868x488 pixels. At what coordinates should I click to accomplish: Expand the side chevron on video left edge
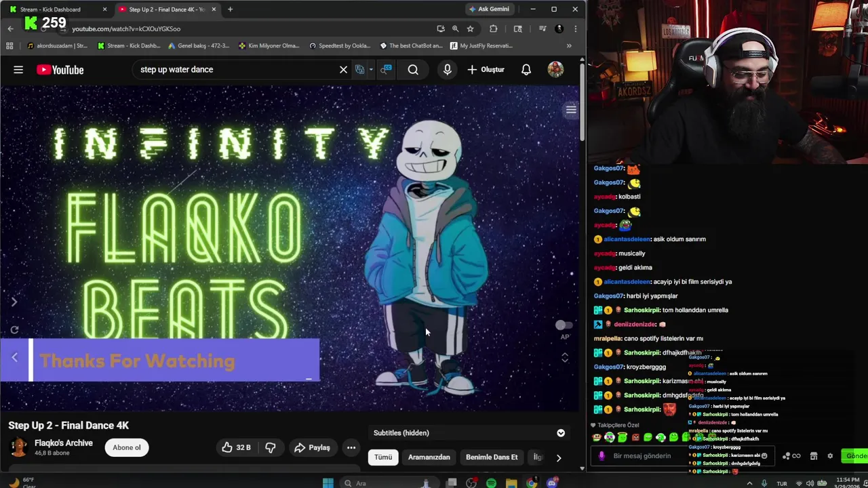14,302
